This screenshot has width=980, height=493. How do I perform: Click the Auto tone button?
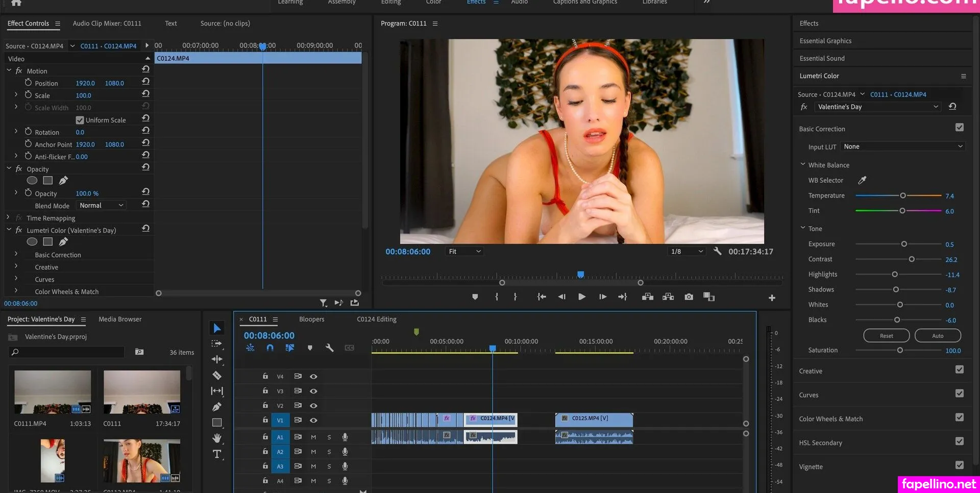click(x=938, y=335)
